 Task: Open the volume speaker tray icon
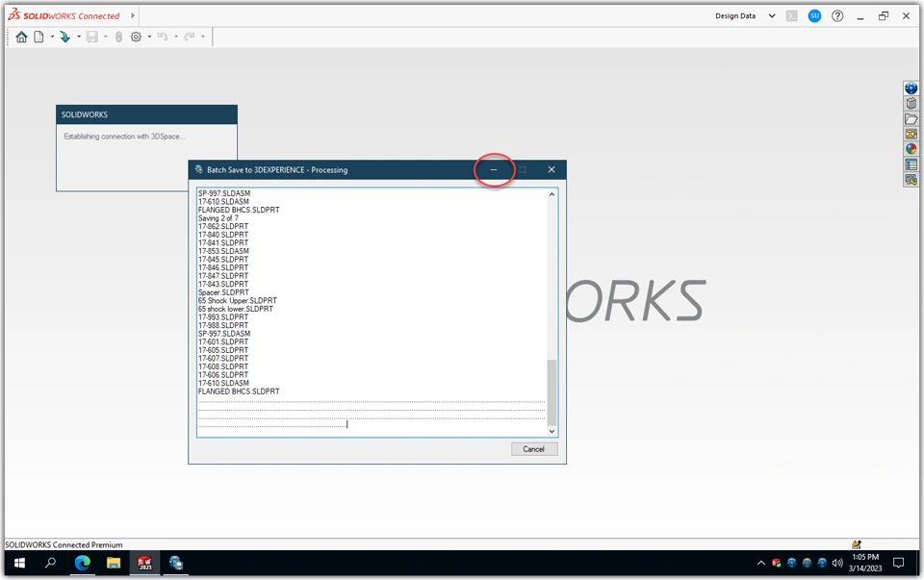(x=837, y=564)
